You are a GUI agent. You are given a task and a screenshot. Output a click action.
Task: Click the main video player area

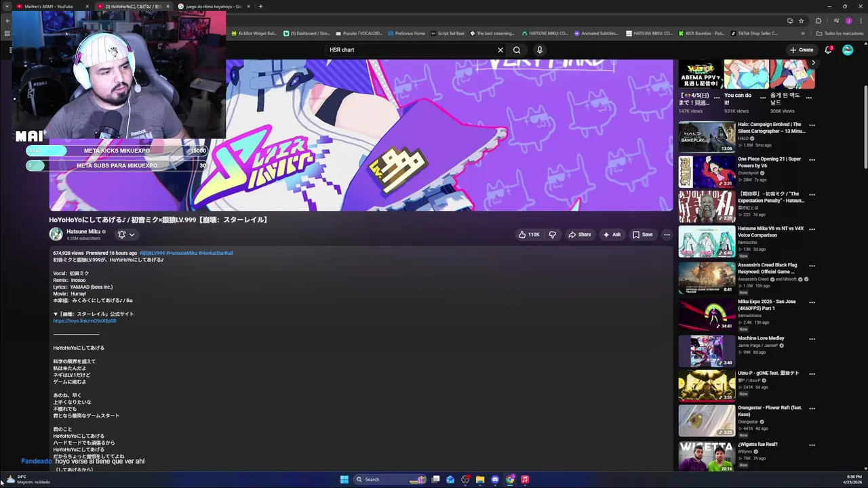(361, 135)
